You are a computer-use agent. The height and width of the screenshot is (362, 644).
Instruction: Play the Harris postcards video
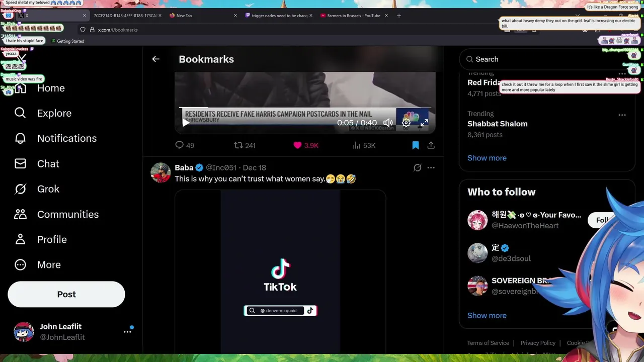(186, 123)
